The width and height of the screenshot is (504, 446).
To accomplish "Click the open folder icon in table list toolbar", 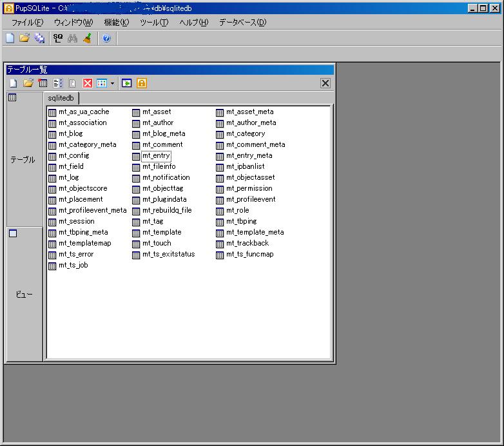I will pos(28,84).
